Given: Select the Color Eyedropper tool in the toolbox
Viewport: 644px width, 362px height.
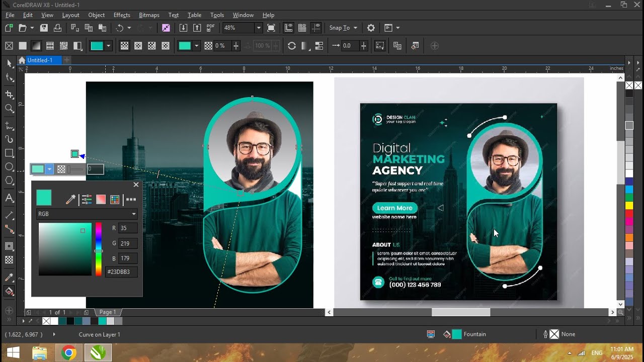Looking at the screenshot, I should [9, 277].
